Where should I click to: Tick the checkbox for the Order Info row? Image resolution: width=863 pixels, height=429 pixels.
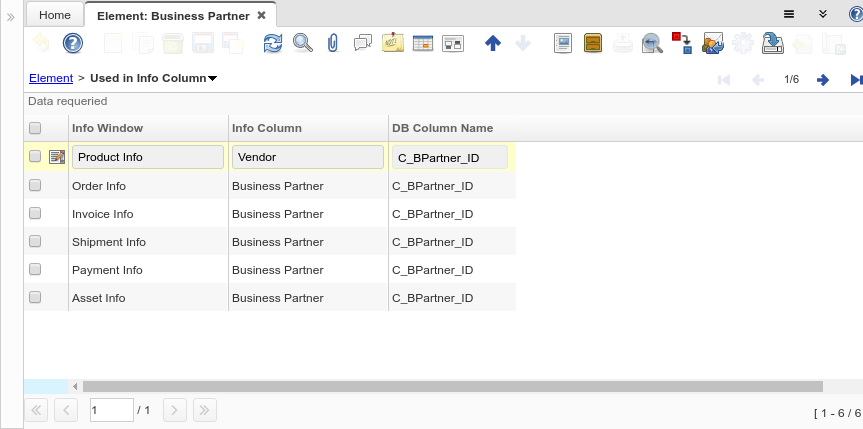coord(35,186)
